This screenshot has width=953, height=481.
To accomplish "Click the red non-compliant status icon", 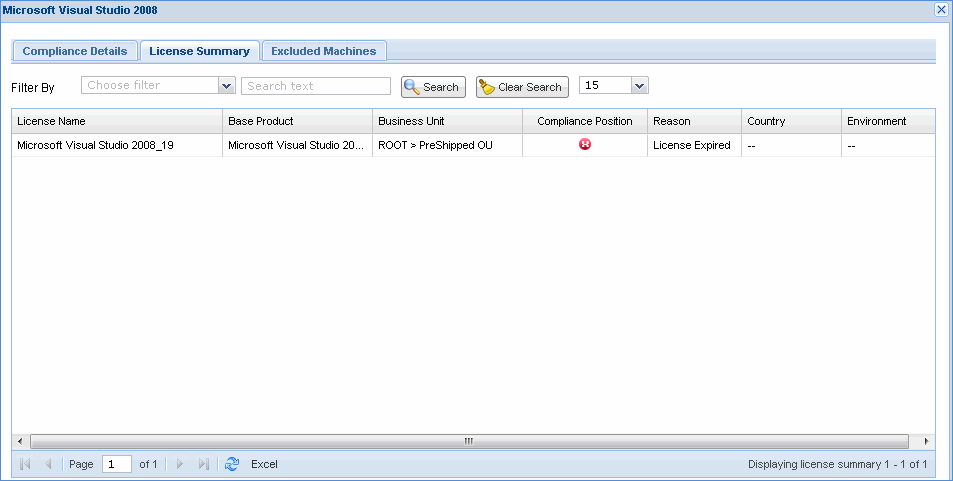I will tap(585, 145).
